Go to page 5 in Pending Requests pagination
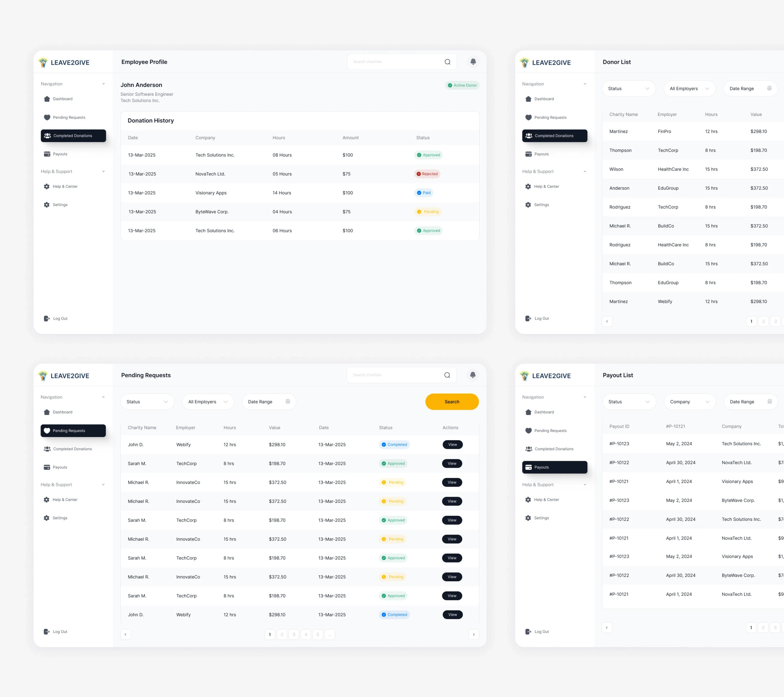The image size is (784, 697). (x=318, y=635)
